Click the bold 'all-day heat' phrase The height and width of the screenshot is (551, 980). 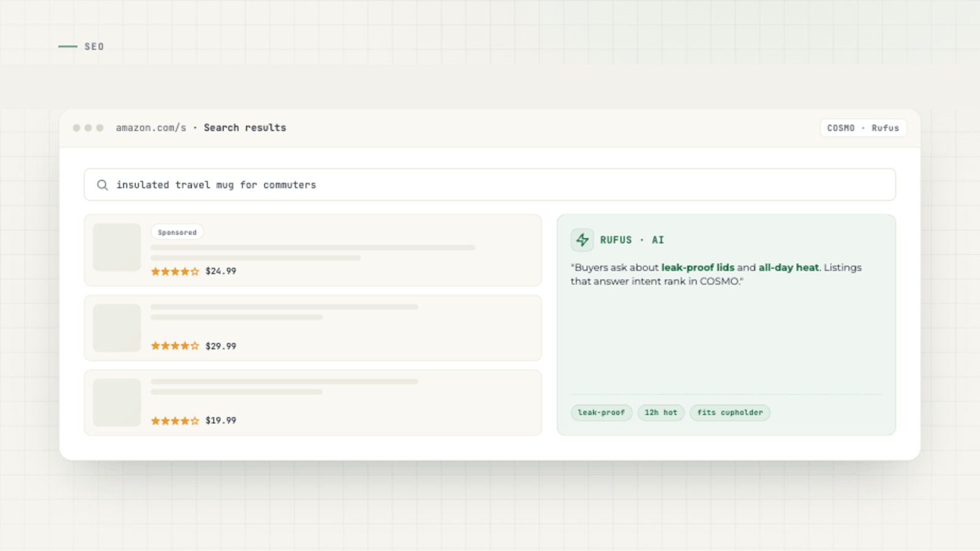pos(789,268)
